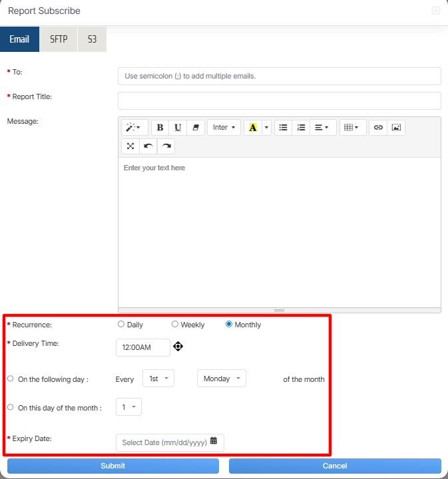Click the yellow text highlight color button

(252, 128)
